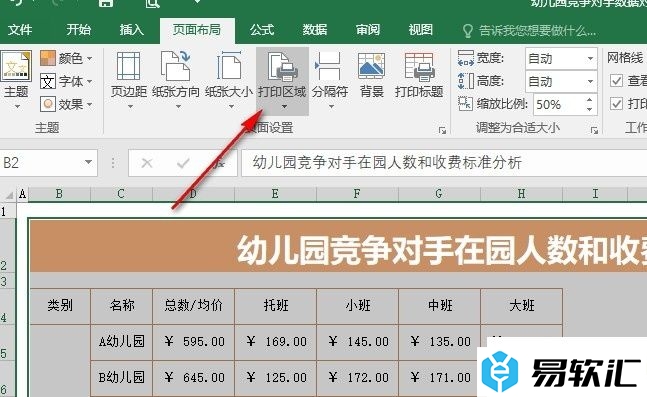Open the 纸张大小 paper size menu
Viewport: 647px width, 397px height.
[229, 80]
